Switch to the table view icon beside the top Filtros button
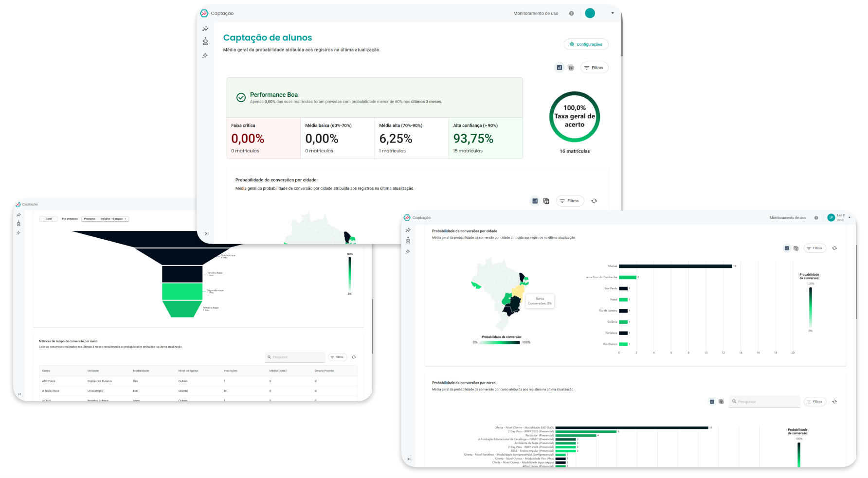This screenshot has width=868, height=478. [x=571, y=68]
